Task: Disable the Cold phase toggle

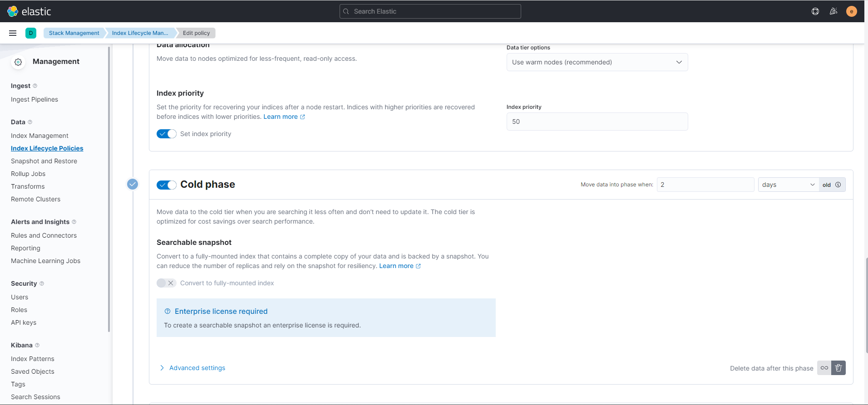Action: (x=167, y=185)
